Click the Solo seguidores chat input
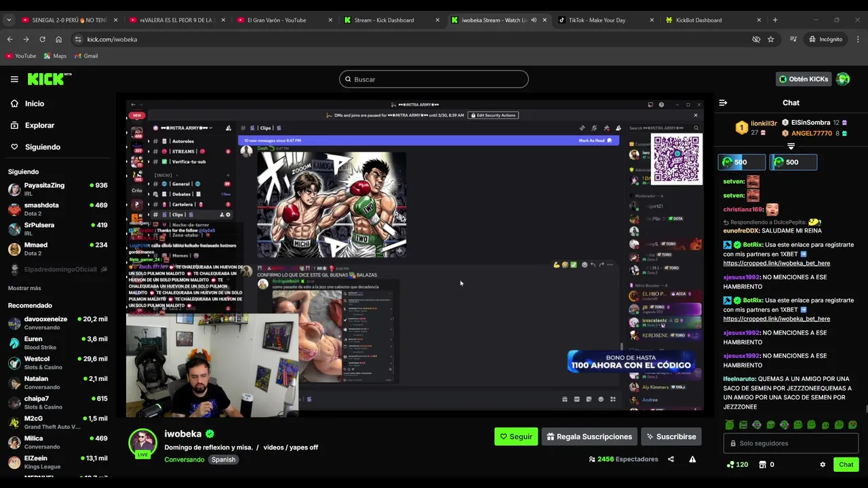 [791, 443]
